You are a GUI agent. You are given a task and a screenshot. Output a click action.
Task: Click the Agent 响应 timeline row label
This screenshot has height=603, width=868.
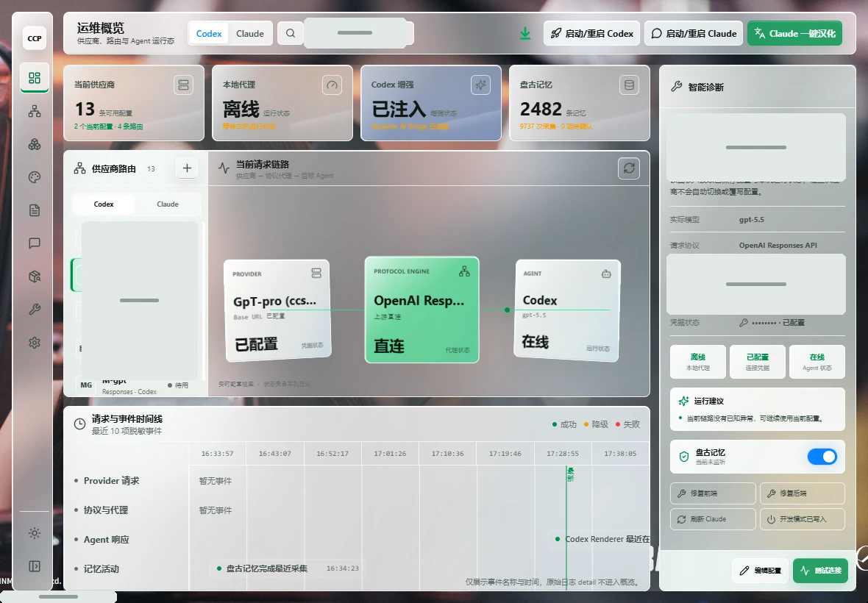tap(106, 539)
